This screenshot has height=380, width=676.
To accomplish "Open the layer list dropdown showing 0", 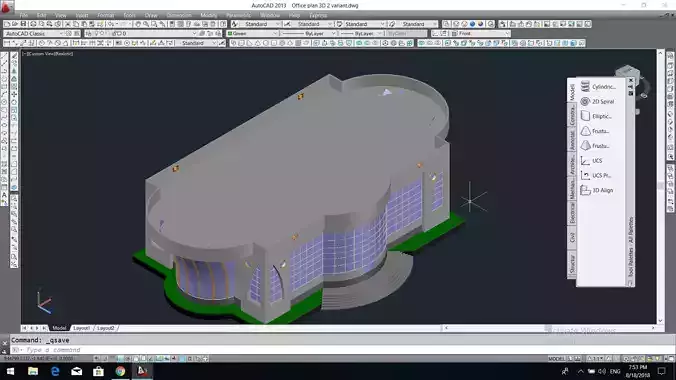I will (x=141, y=33).
